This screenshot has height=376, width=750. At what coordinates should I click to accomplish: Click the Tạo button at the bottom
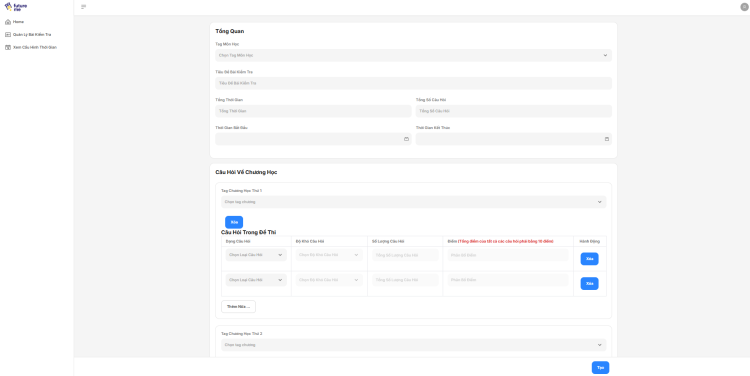[x=600, y=367]
